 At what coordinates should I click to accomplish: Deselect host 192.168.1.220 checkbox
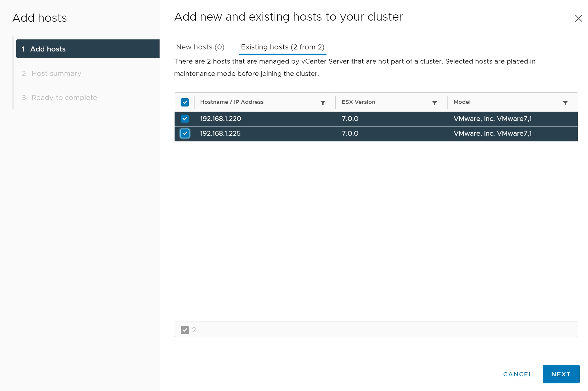click(x=185, y=119)
